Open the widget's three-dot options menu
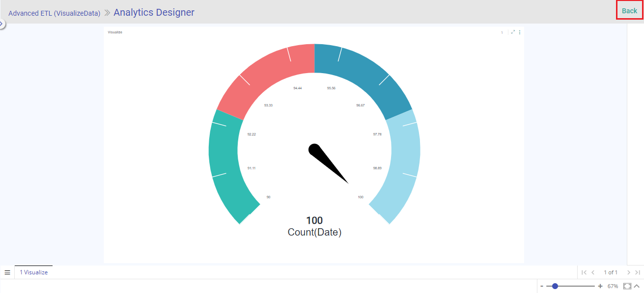The width and height of the screenshot is (644, 293). click(x=520, y=32)
